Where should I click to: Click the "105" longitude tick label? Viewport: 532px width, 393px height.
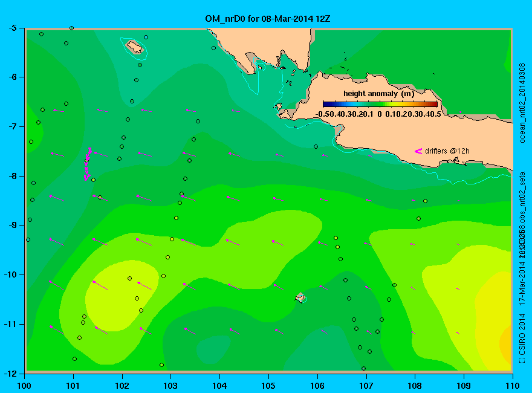click(268, 386)
